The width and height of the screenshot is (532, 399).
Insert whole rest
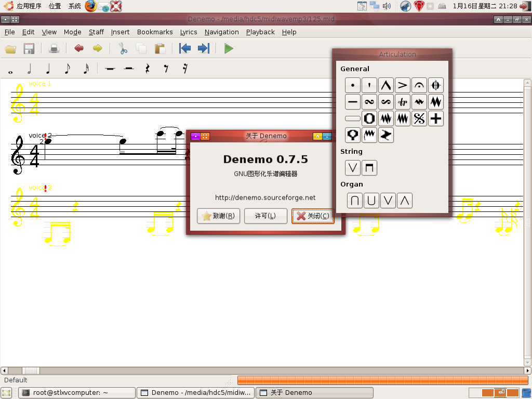[x=110, y=69]
